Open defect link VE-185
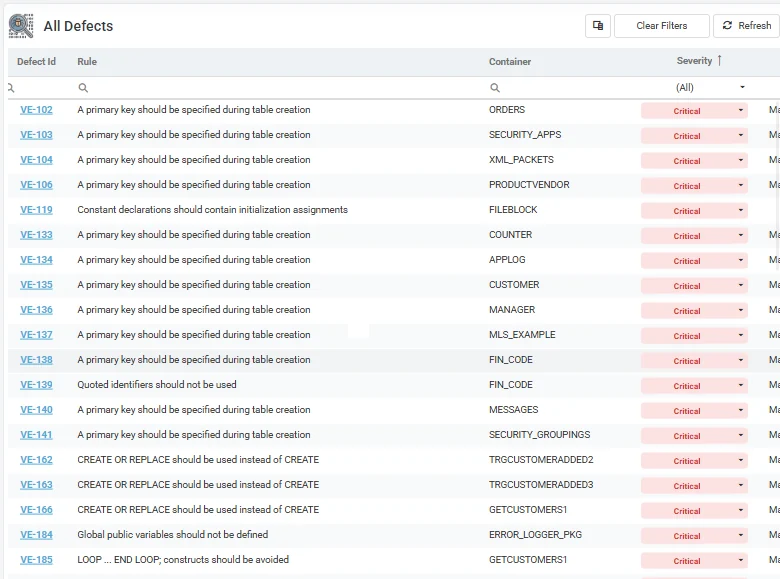The image size is (780, 579). tap(36, 560)
